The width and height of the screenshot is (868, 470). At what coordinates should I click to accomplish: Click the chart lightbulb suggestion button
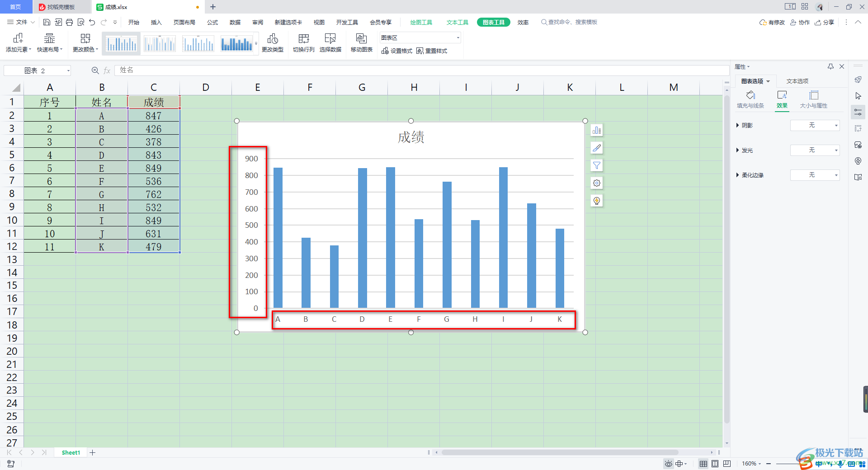coord(597,201)
